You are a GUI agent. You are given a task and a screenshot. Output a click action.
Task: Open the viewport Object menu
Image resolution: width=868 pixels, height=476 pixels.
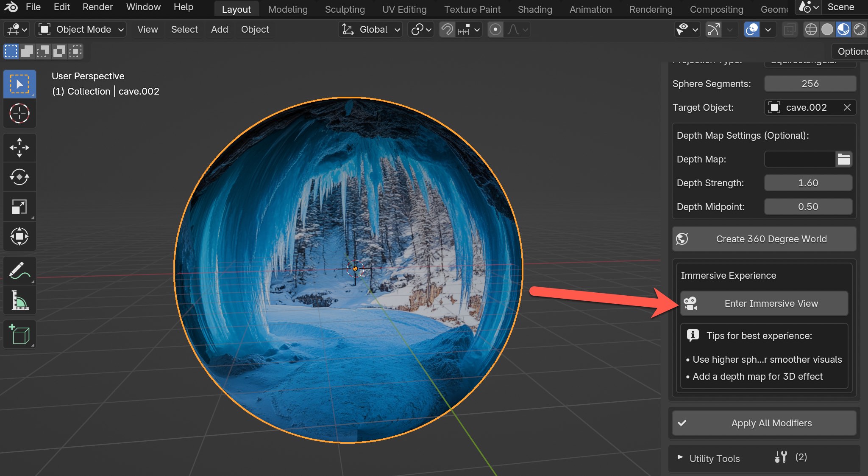tap(255, 30)
